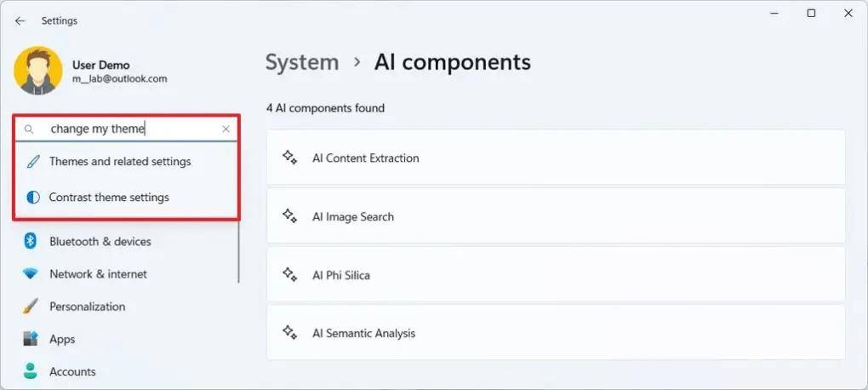Click System in the breadcrumb

pos(302,62)
